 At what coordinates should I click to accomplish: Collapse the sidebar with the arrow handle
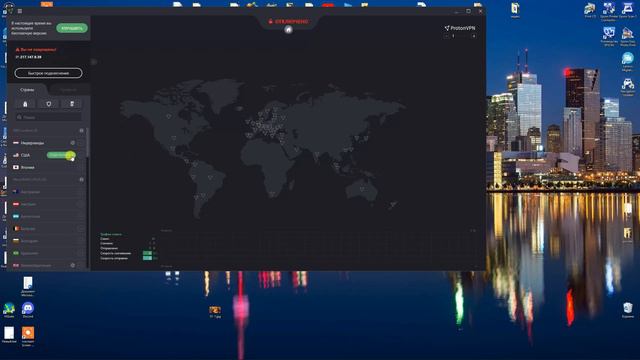(93, 62)
